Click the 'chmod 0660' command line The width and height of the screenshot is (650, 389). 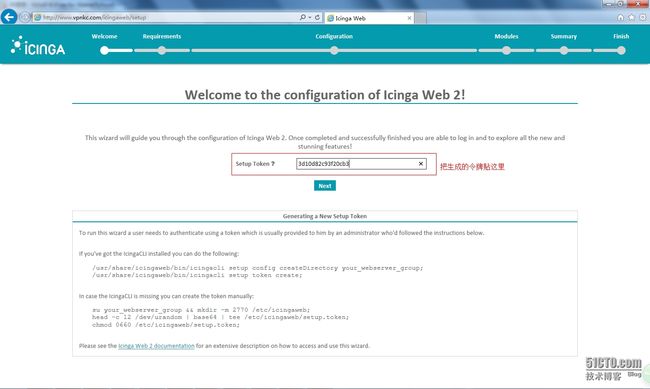166,325
